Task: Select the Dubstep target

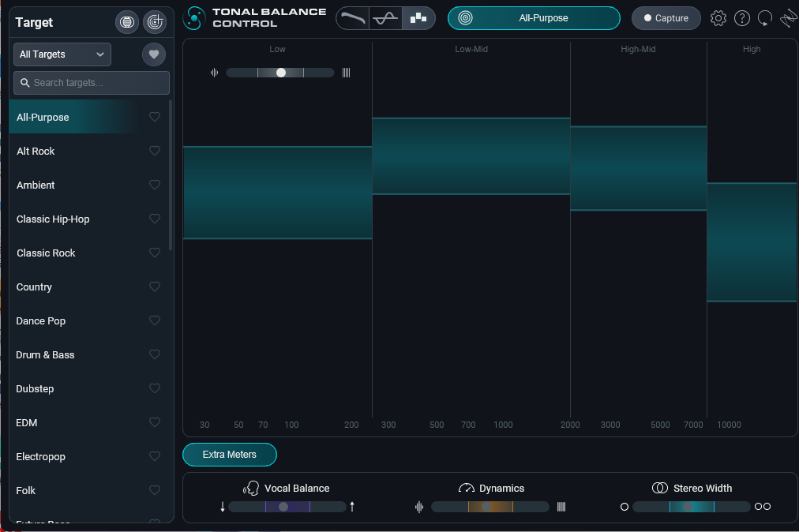Action: 89,389
